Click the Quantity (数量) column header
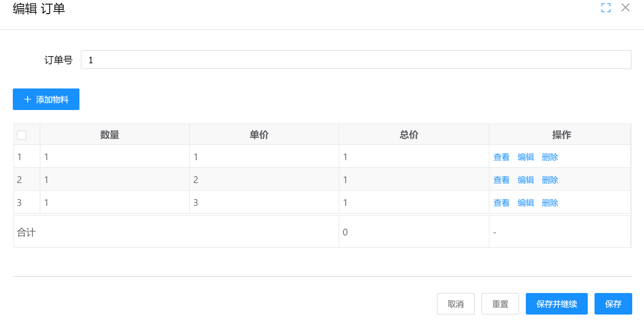The height and width of the screenshot is (329, 644). [110, 135]
